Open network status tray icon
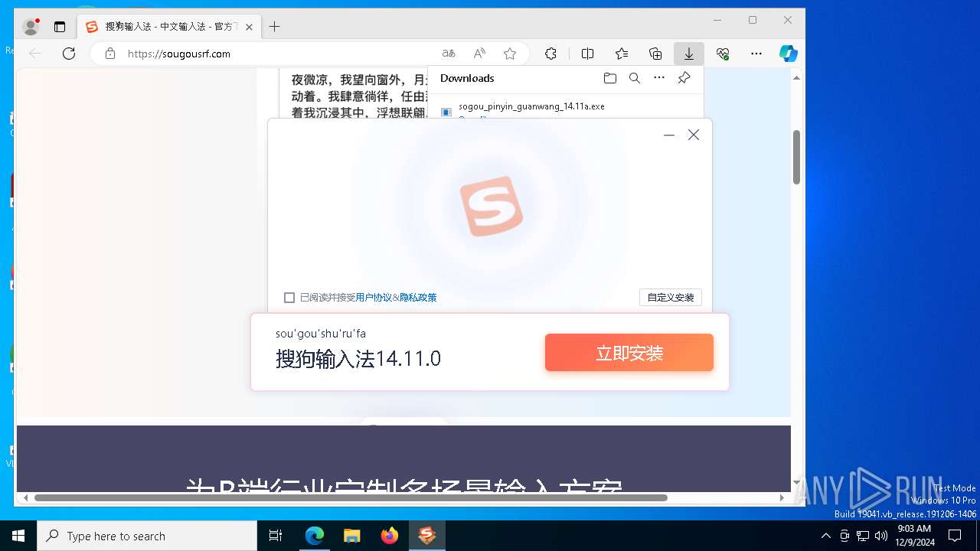The width and height of the screenshot is (980, 551). [x=863, y=536]
